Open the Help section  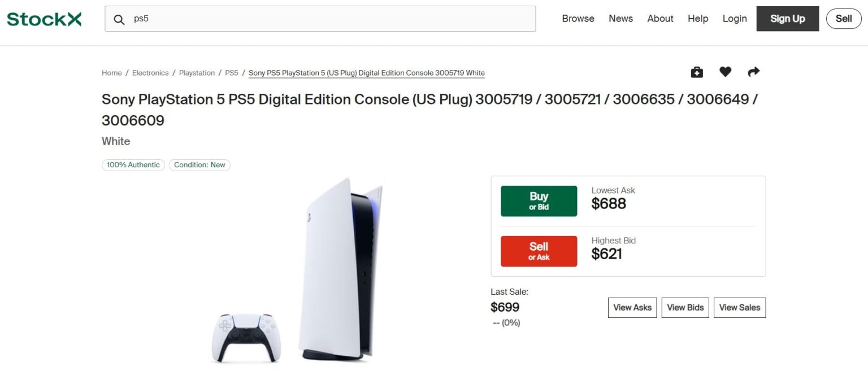tap(697, 18)
